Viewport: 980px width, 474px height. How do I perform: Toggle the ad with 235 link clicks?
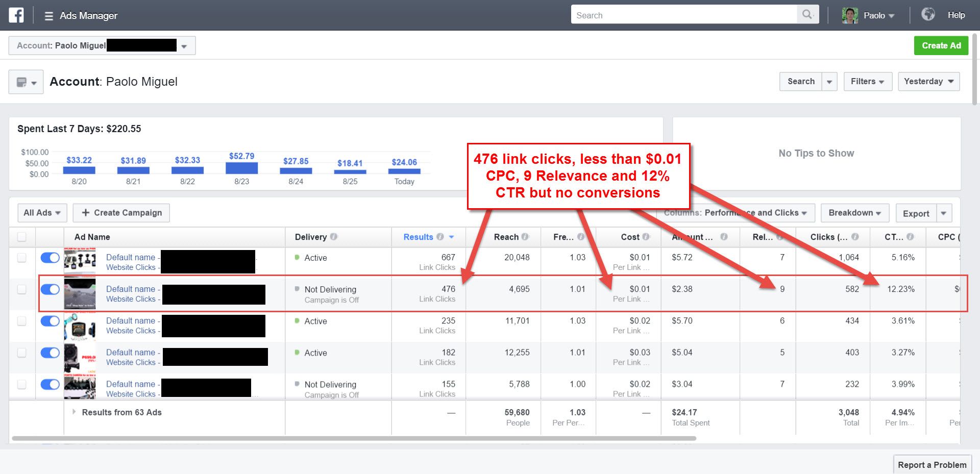[50, 321]
